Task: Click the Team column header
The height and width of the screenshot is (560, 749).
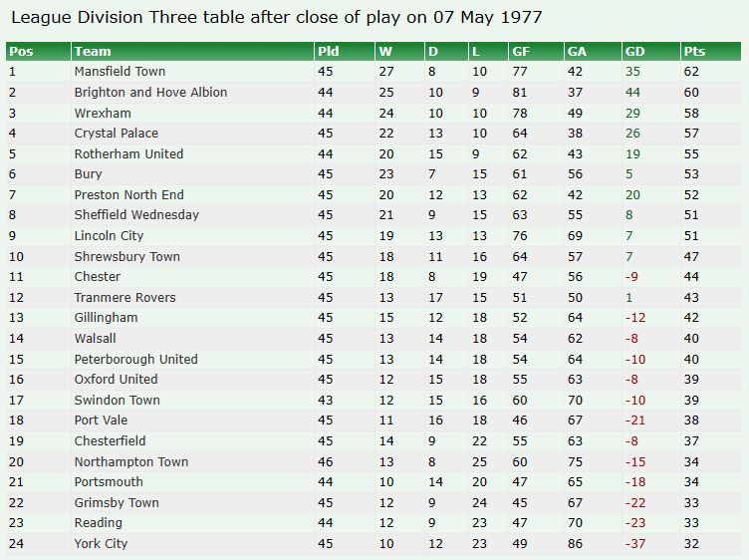Action: tap(93, 51)
